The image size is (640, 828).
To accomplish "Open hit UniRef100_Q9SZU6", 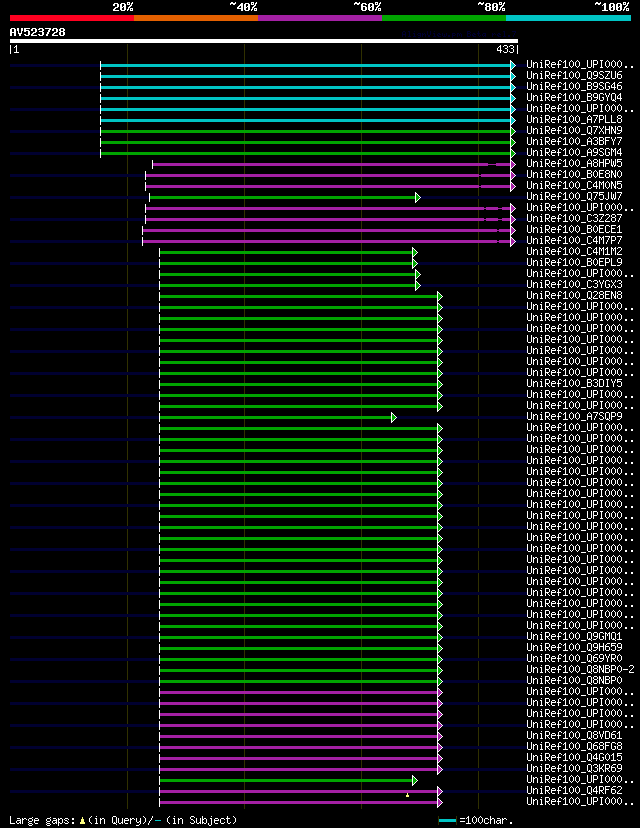I will [574, 76].
